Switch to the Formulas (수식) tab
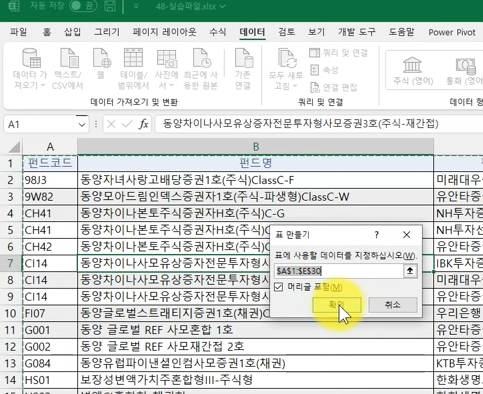The width and height of the screenshot is (483, 394). tap(218, 32)
